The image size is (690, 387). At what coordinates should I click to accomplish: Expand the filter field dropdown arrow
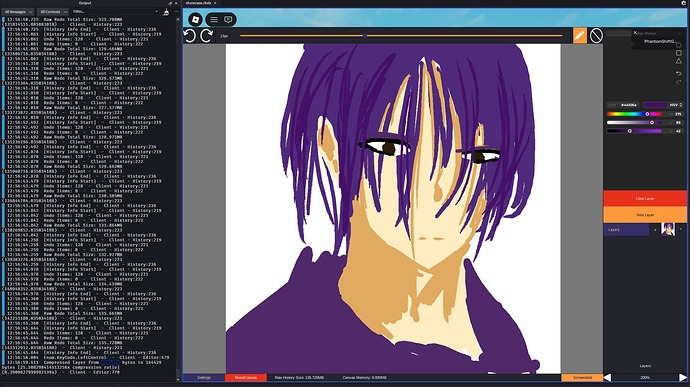[157, 12]
